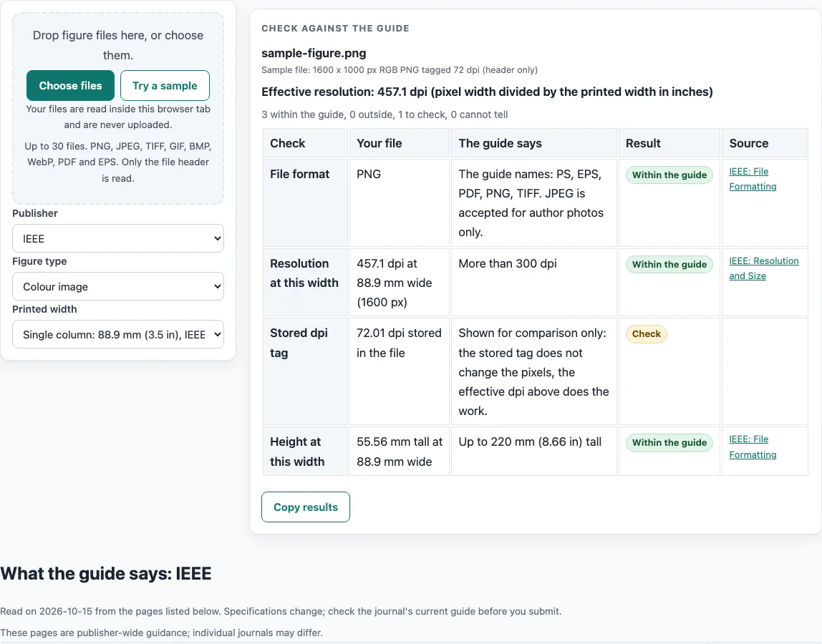Load the Try a sample file
The width and height of the screenshot is (822, 644).
[165, 85]
